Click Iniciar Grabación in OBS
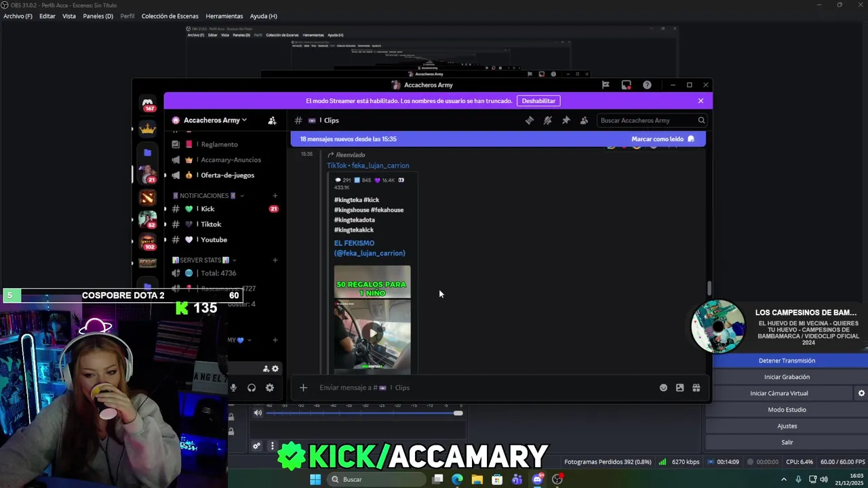868x488 pixels. tap(787, 377)
